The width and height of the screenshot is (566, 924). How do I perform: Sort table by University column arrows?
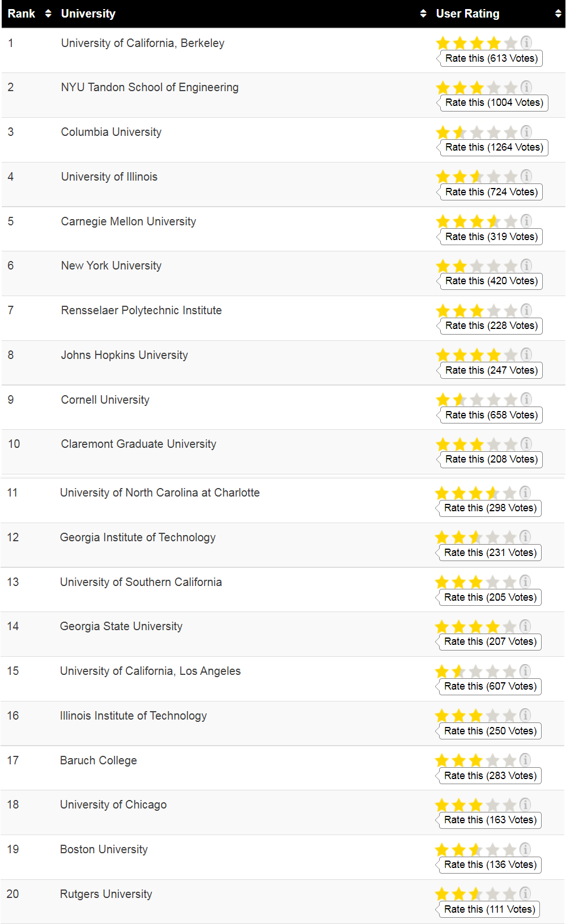423,14
